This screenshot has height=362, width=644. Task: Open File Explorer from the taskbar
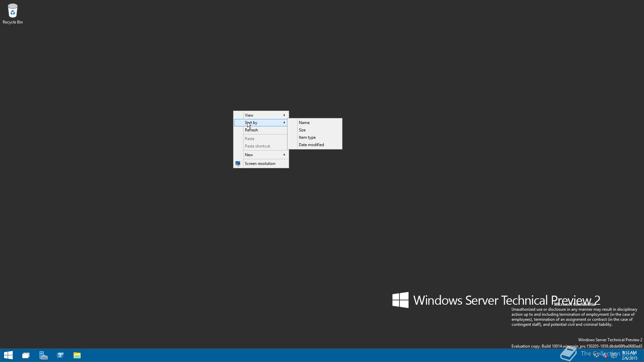77,355
